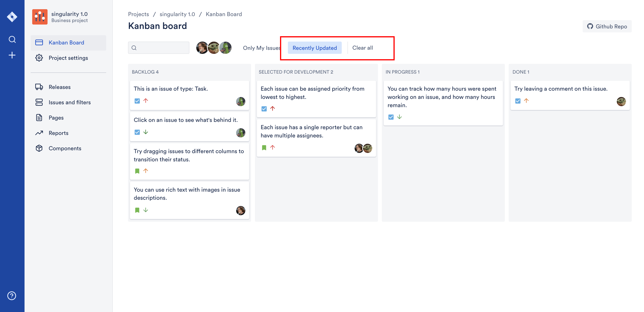
Task: Click Clear all filters
Action: coord(362,48)
